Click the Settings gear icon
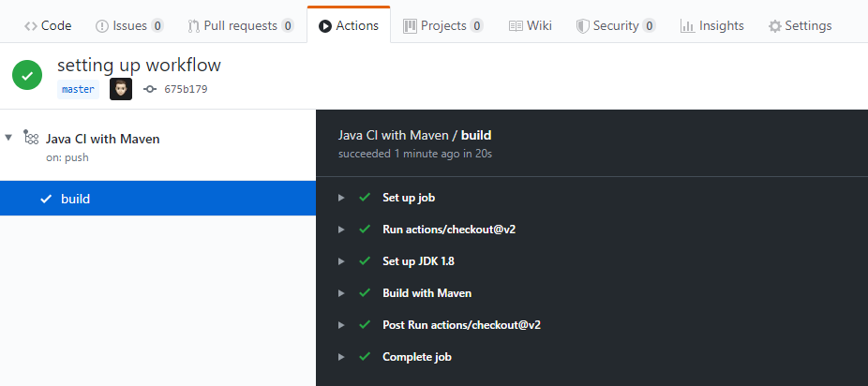Screen dimensions: 868x386 (774, 26)
